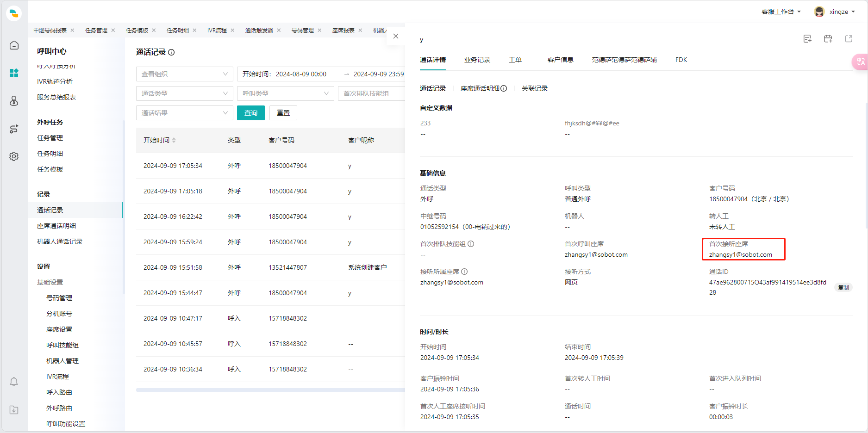Close the IVR流程 tab
Image resolution: width=868 pixels, height=433 pixels.
click(232, 30)
